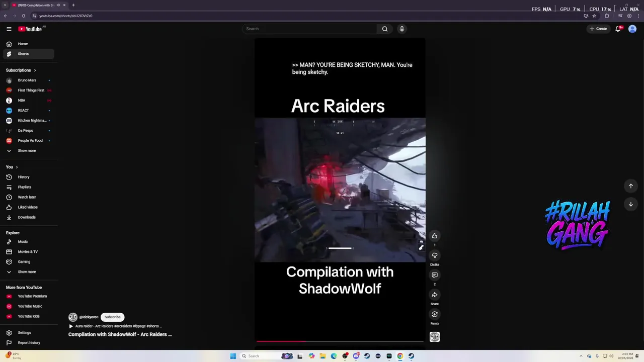This screenshot has height=362, width=644.
Task: Open YouTube Premium
Action: click(x=29, y=296)
